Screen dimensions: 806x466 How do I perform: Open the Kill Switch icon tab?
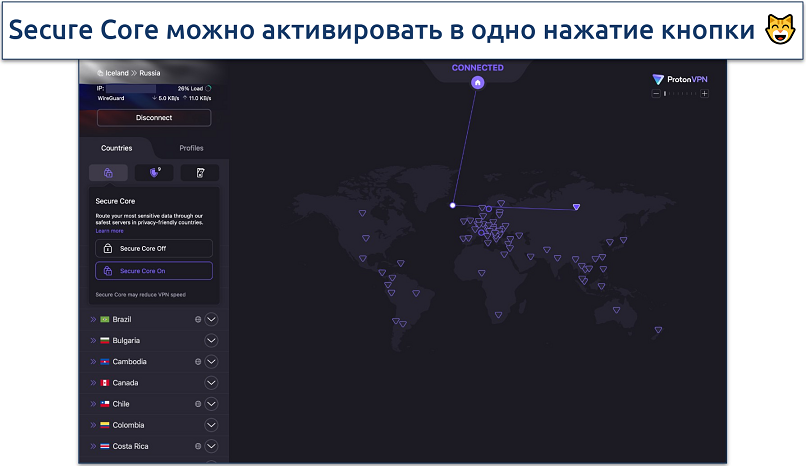click(x=200, y=173)
